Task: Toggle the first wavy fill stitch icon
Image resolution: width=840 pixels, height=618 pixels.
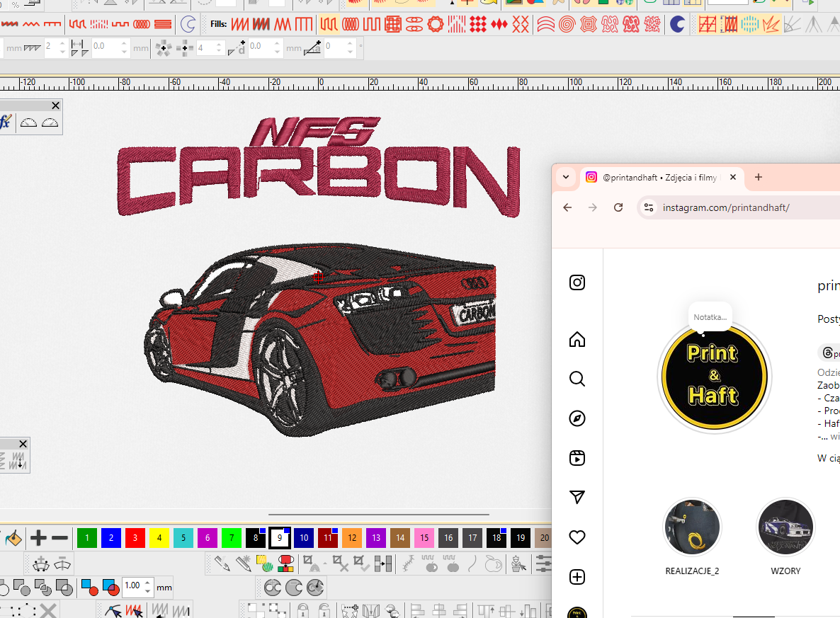Action: click(x=546, y=24)
